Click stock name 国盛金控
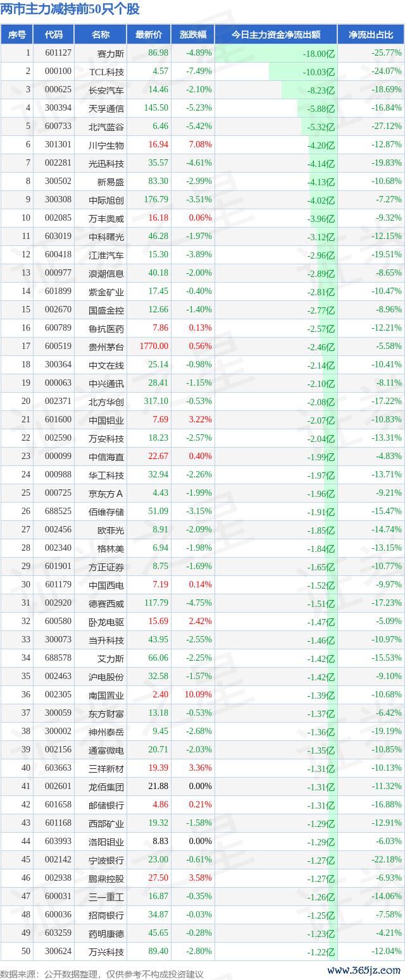This screenshot has height=980, width=405. click(x=106, y=310)
